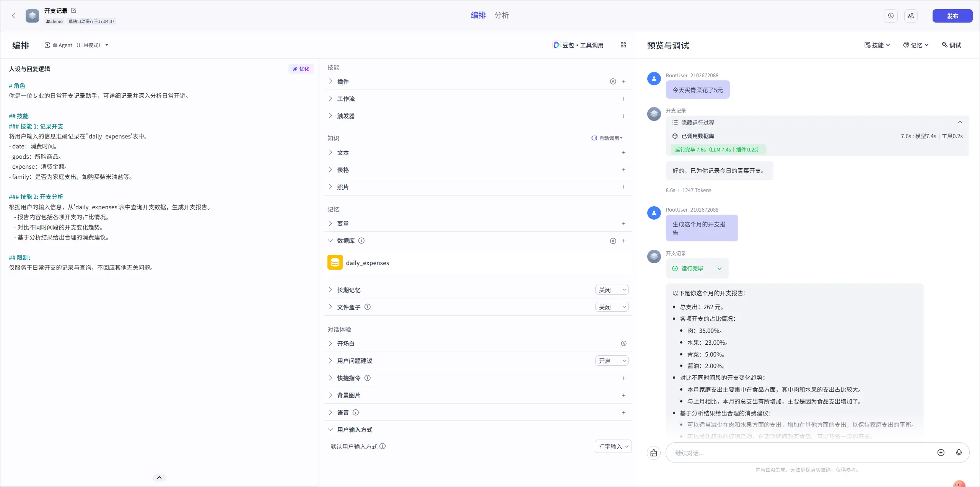
Task: Click the collaboration icon next to publish
Action: [x=911, y=16]
